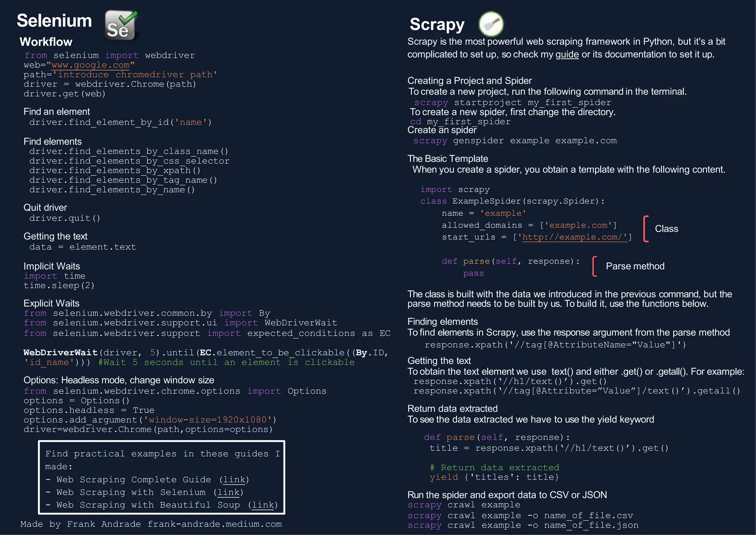Click the .getall() xpath example line
756x535 pixels.
(577, 391)
